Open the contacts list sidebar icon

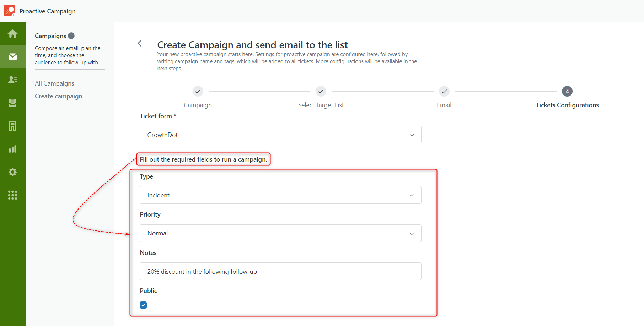pyautogui.click(x=13, y=80)
